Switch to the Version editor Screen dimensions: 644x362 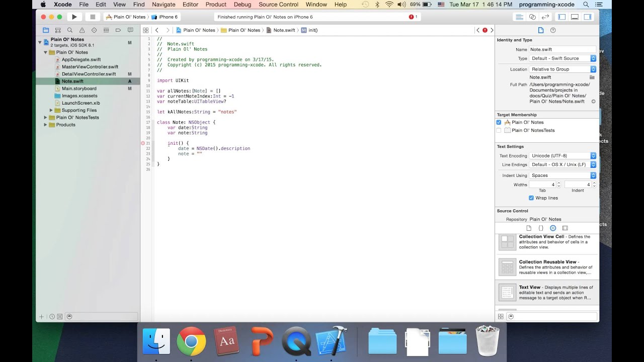(545, 17)
